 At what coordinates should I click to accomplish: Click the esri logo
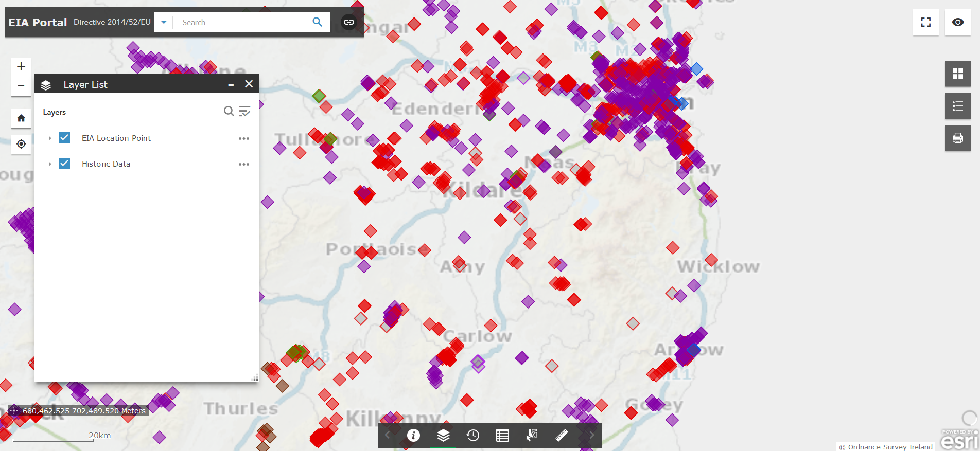pyautogui.click(x=959, y=439)
